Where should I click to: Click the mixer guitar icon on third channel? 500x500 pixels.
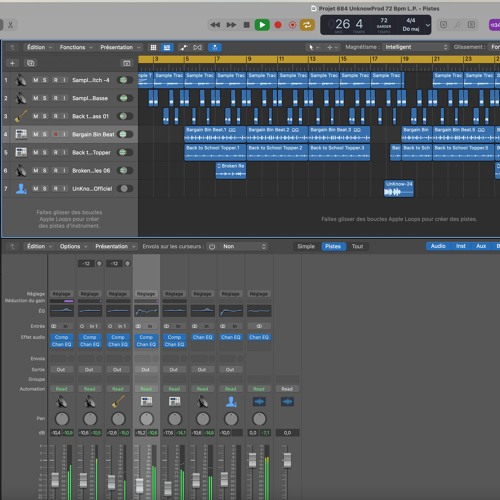(118, 401)
